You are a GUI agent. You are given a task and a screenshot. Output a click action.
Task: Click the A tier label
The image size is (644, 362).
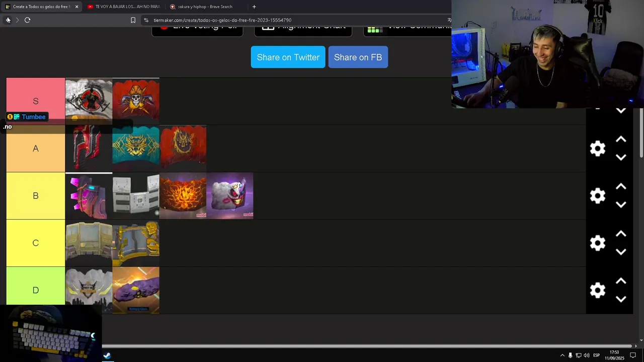pos(36,148)
